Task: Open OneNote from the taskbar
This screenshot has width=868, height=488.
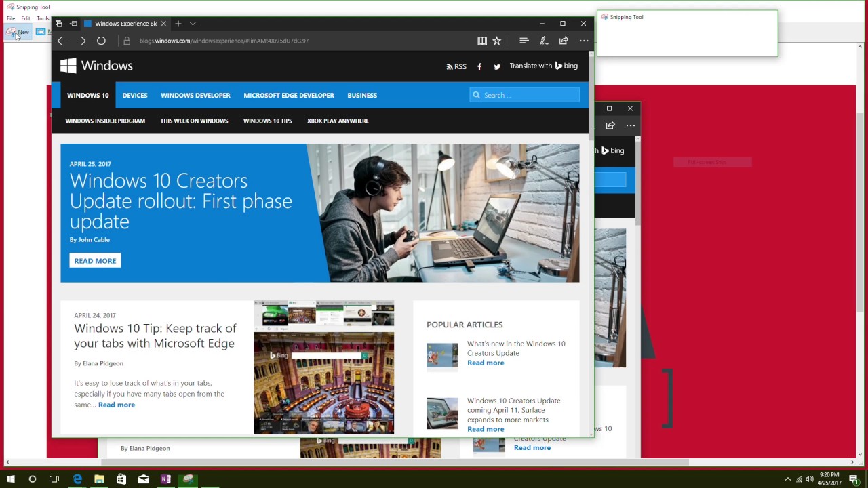Action: tap(165, 479)
